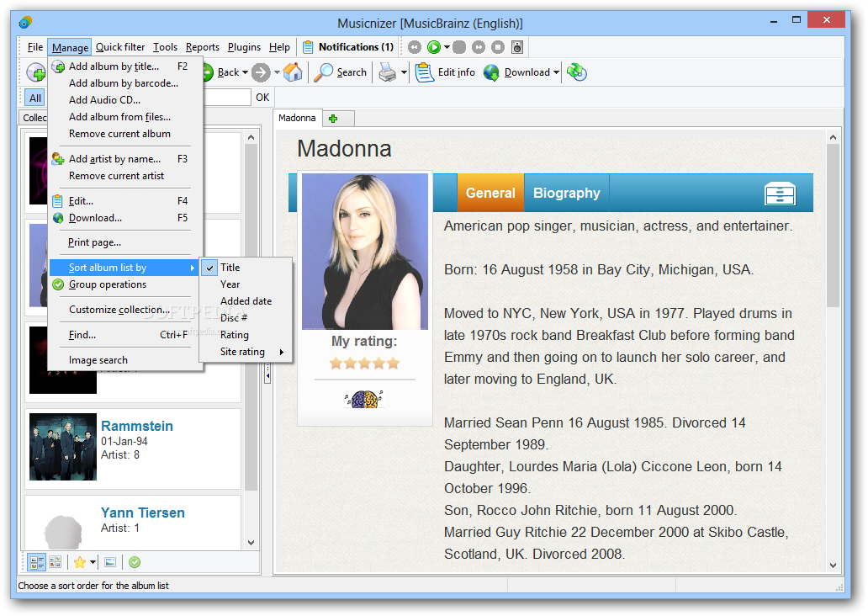Open the Help menu
The height and width of the screenshot is (616, 868).
point(279,47)
